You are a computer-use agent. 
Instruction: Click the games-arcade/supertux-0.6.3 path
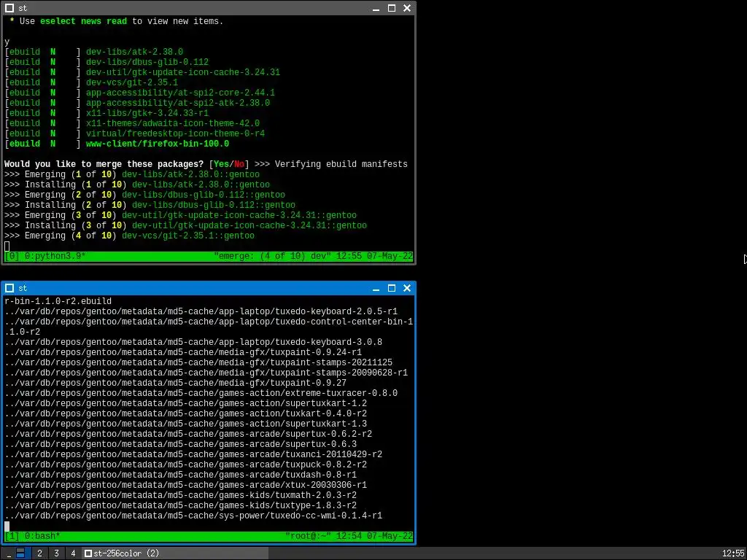181,445
